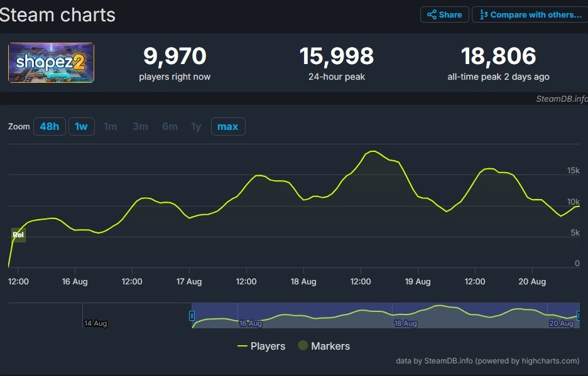Viewport: 588px width, 376px height.
Task: Click the 20 Aug main axis label
Action: (532, 282)
